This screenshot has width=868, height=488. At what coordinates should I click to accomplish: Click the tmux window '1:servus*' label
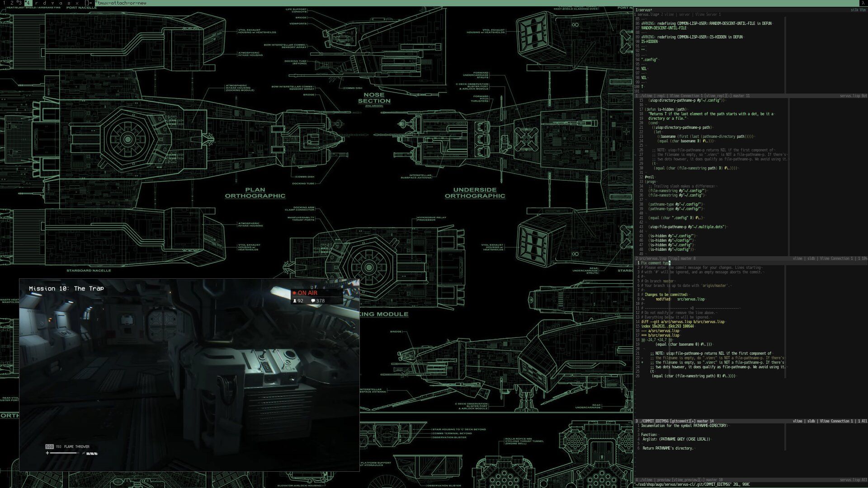point(644,9)
